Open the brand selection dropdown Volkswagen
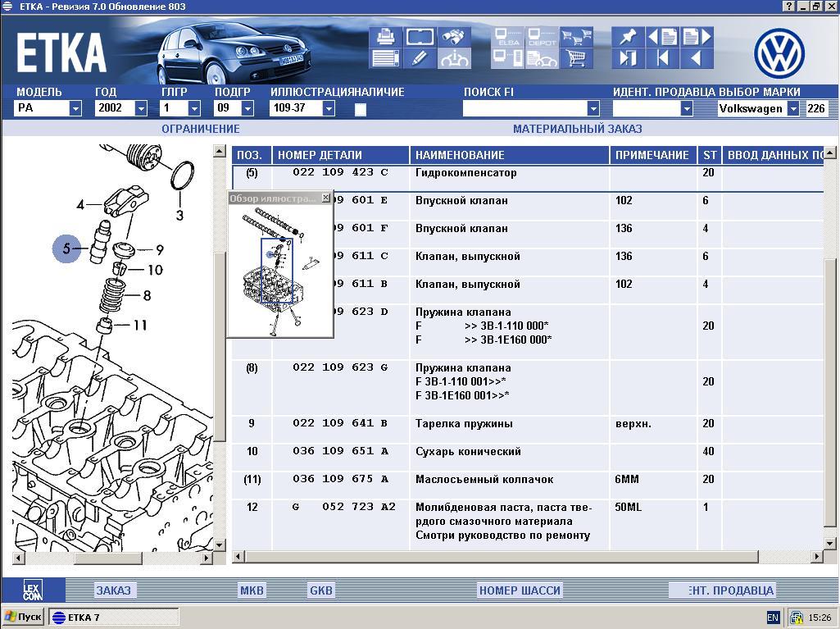840x629 pixels. (793, 108)
